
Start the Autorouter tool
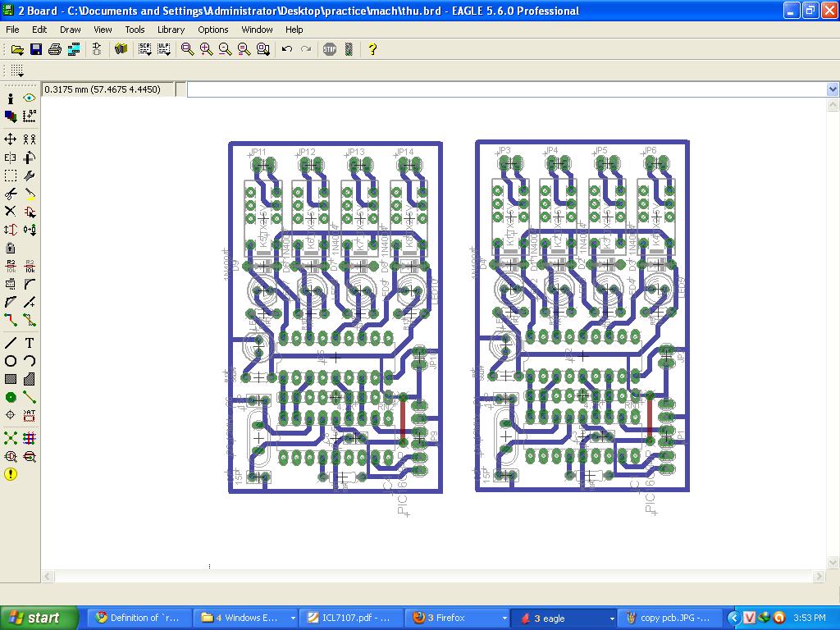pos(30,438)
